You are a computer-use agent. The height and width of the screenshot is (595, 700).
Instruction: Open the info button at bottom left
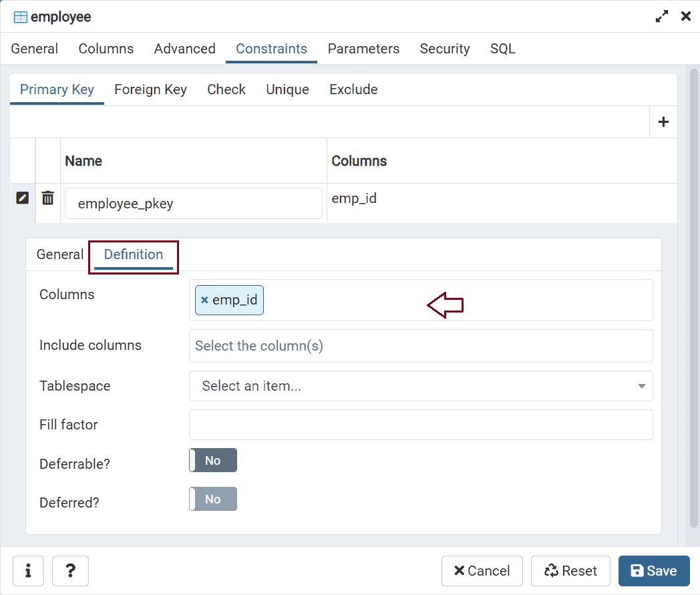pos(28,571)
